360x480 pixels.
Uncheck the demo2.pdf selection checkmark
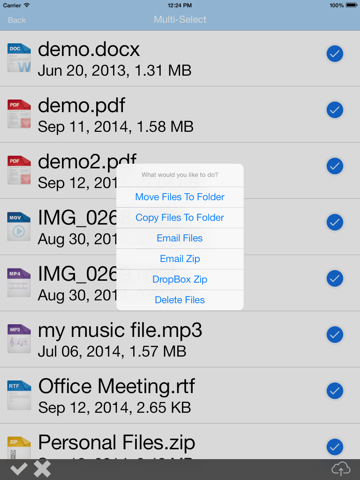click(335, 166)
